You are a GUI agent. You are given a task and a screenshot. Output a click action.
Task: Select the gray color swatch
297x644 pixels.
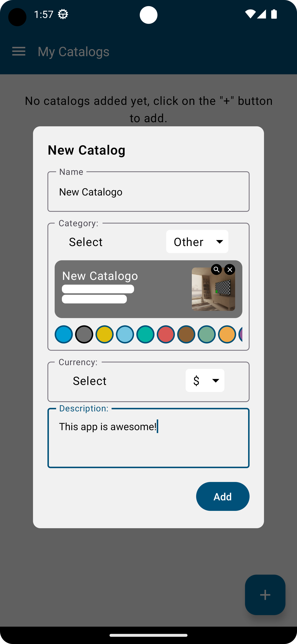pos(84,334)
